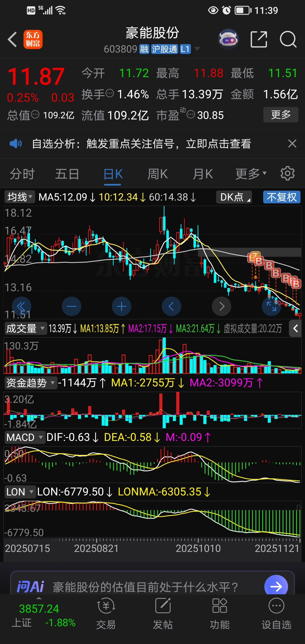
Task: Expand the index bar up arrow
Action: (39, 598)
